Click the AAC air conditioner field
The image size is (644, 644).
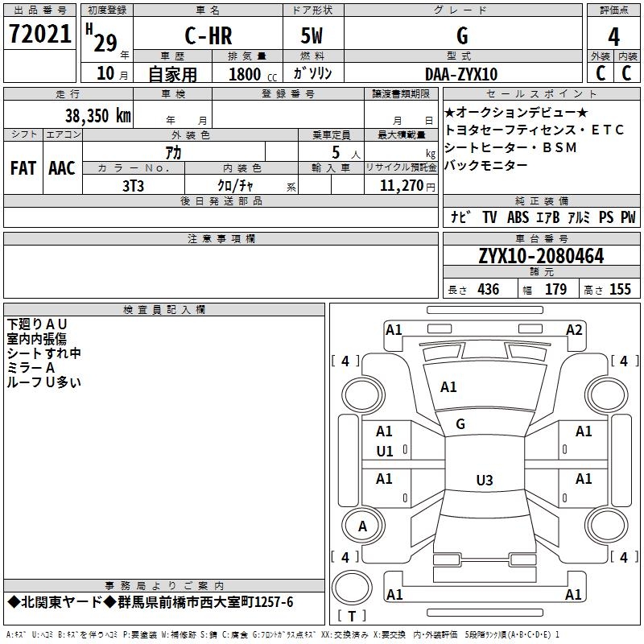coord(62,167)
